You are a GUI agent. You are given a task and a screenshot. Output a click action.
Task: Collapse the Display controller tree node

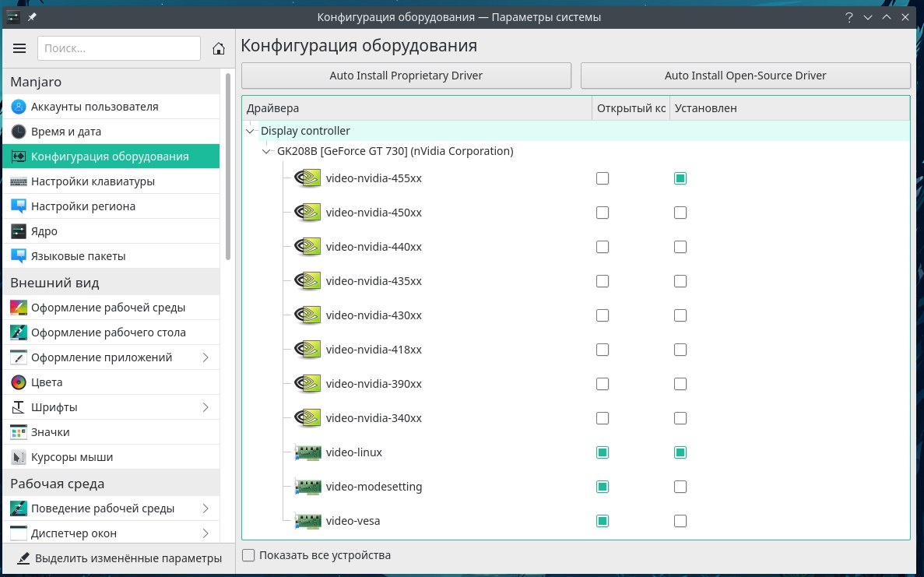click(x=251, y=131)
